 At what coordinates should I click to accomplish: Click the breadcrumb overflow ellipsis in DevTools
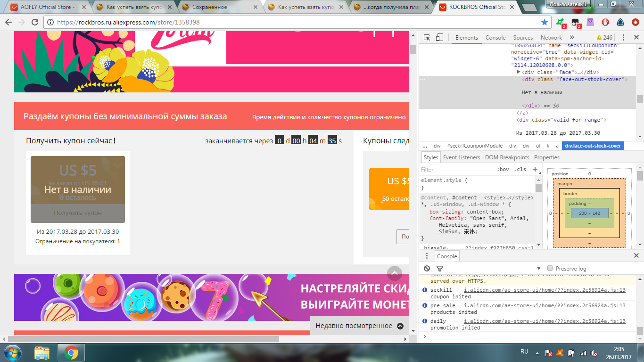pyautogui.click(x=425, y=146)
